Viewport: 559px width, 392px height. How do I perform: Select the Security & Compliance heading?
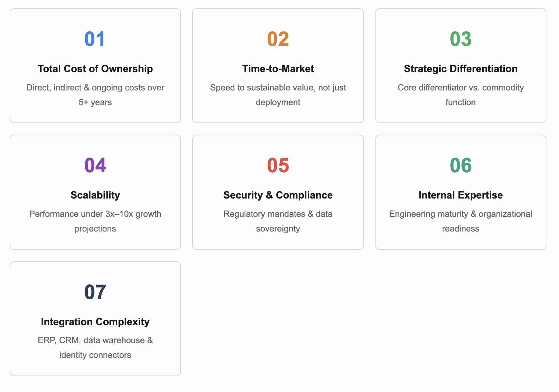point(278,195)
